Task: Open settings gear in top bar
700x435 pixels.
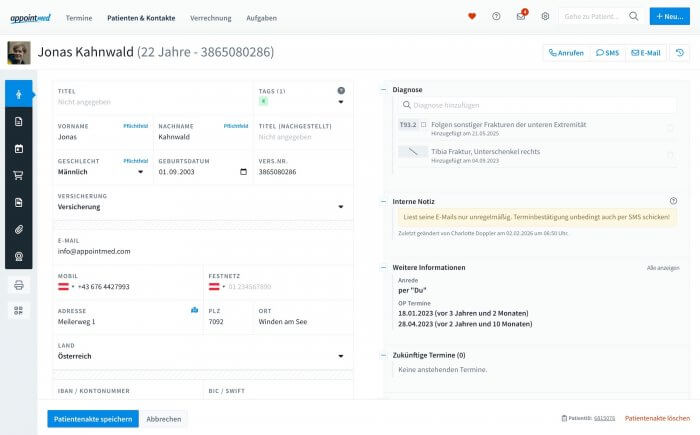Action: pyautogui.click(x=545, y=17)
